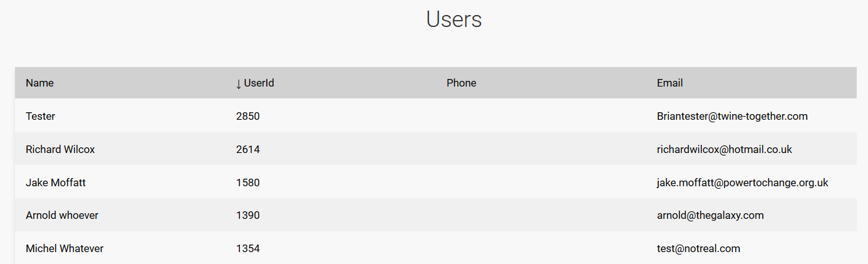This screenshot has width=868, height=264.
Task: Click user ID 2614
Action: click(248, 149)
